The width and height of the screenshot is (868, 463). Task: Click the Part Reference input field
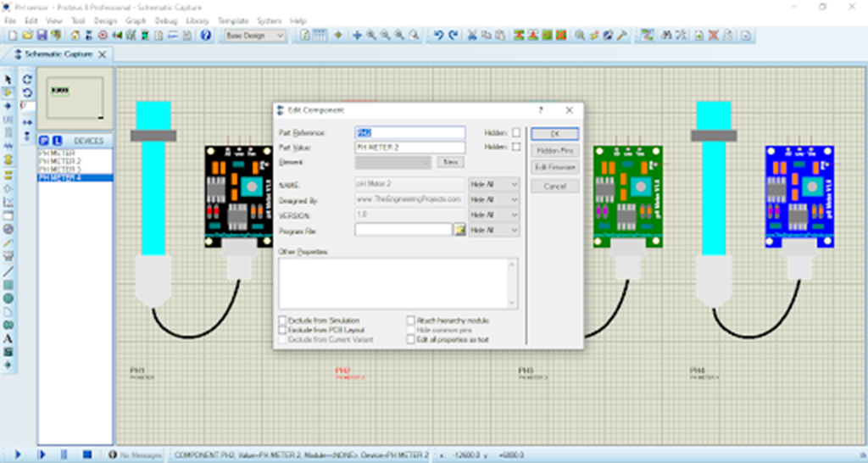[x=409, y=132]
